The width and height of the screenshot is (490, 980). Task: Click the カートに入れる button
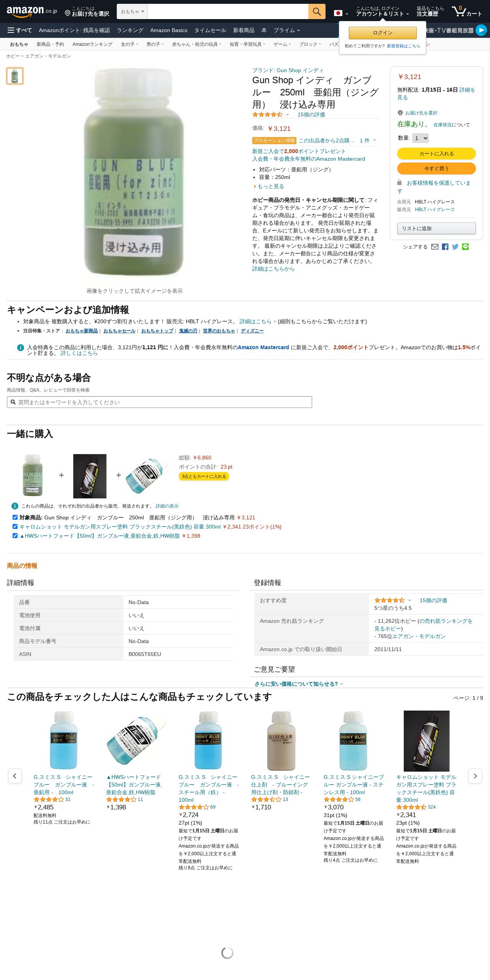(436, 153)
